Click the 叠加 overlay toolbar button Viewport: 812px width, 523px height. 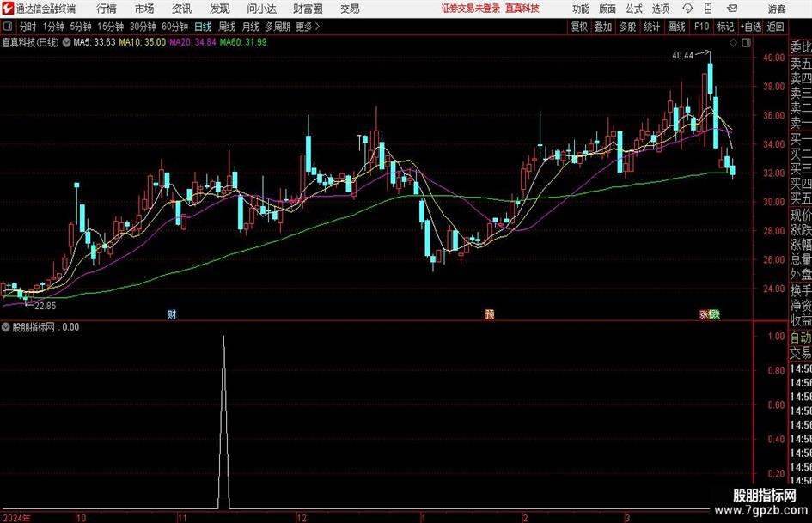pyautogui.click(x=603, y=27)
